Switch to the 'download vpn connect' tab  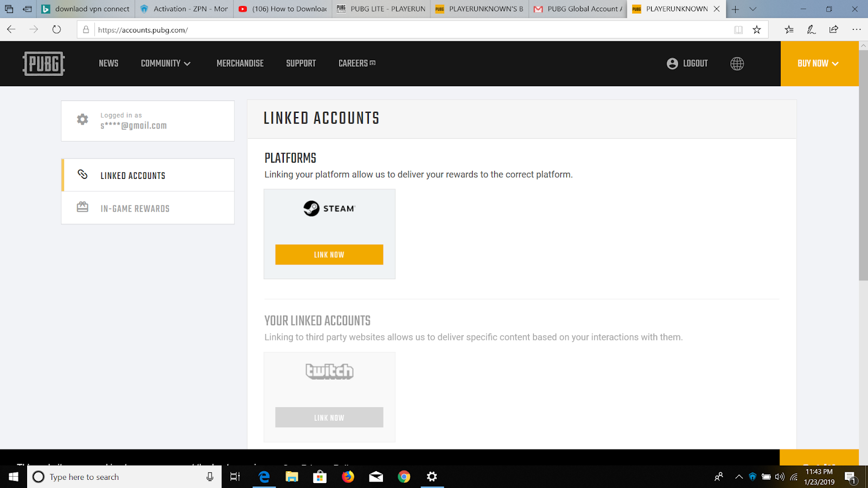pos(86,9)
